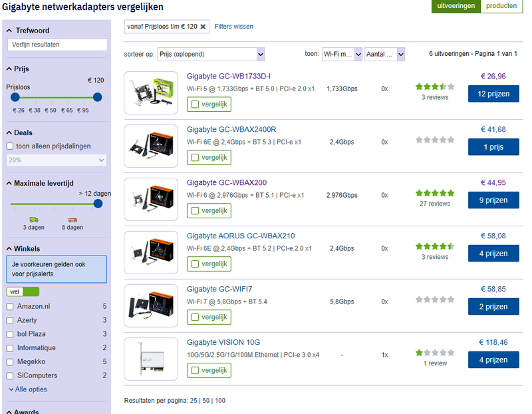Open '1 review' of Gigabyte VISION 10G
Viewport: 532px width, 414px height.
[435, 363]
